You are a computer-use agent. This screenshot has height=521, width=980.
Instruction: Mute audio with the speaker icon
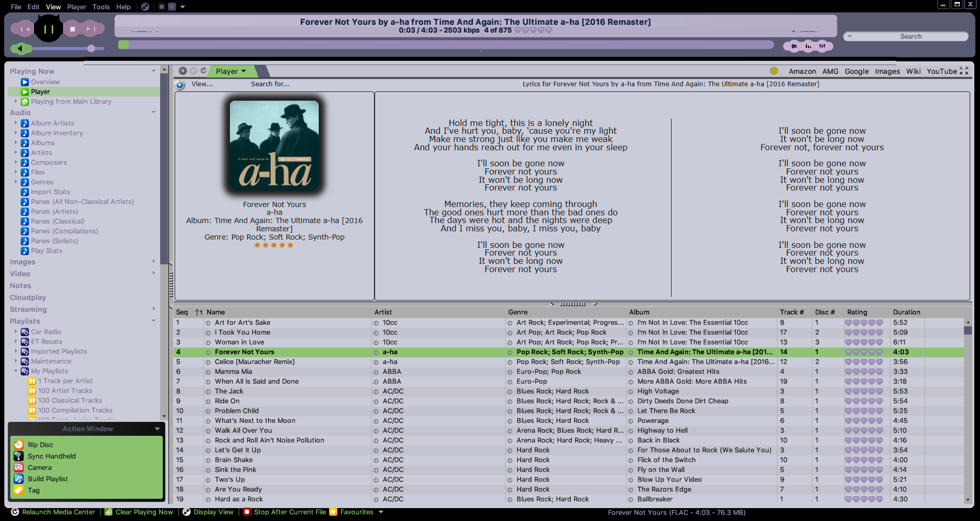[x=20, y=49]
